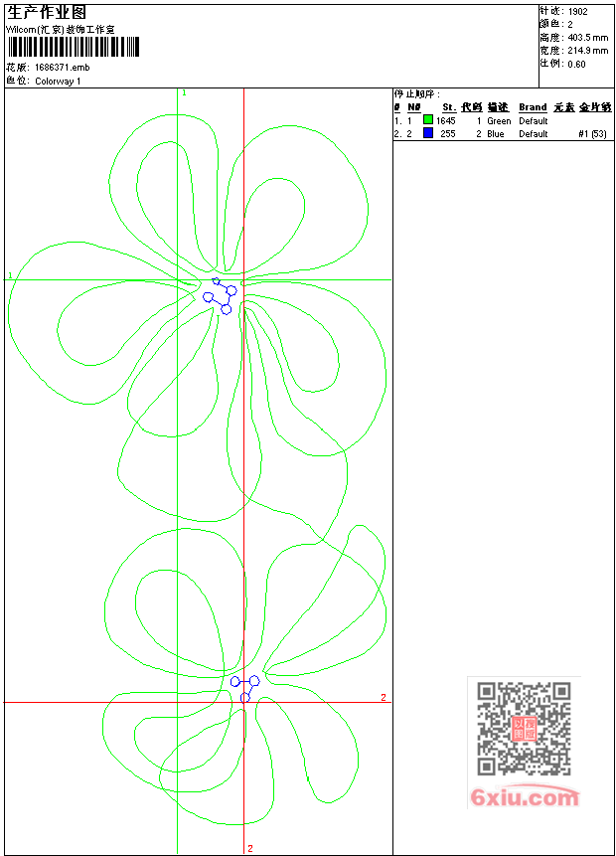Image resolution: width=616 pixels, height=856 pixels.
Task: Click the St. column header
Action: tap(449, 107)
